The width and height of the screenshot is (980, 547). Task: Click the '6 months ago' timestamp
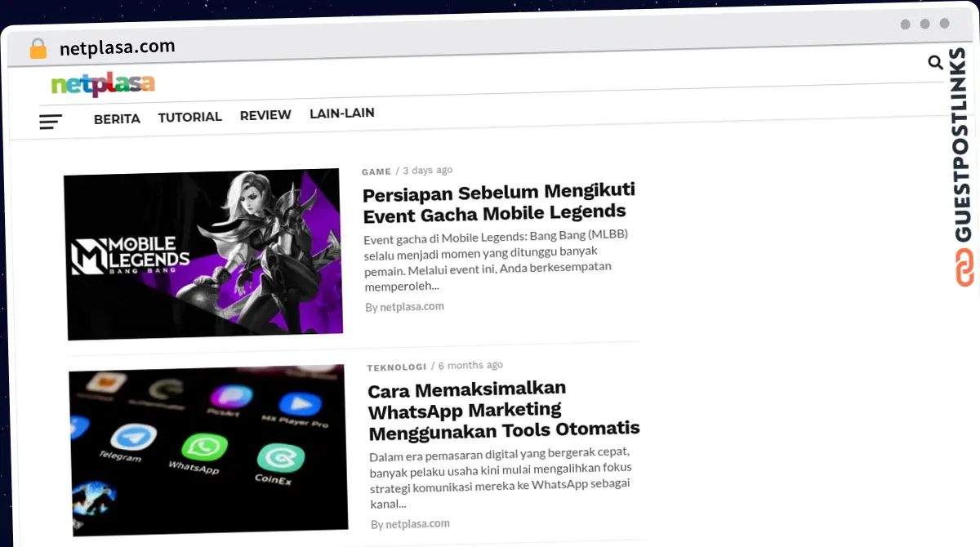(471, 365)
